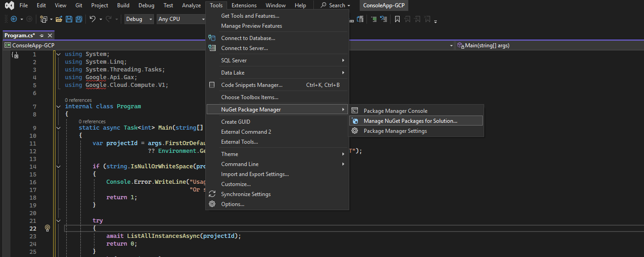Click the Navigate Backward arrow icon
The width and height of the screenshot is (644, 257).
(x=14, y=19)
